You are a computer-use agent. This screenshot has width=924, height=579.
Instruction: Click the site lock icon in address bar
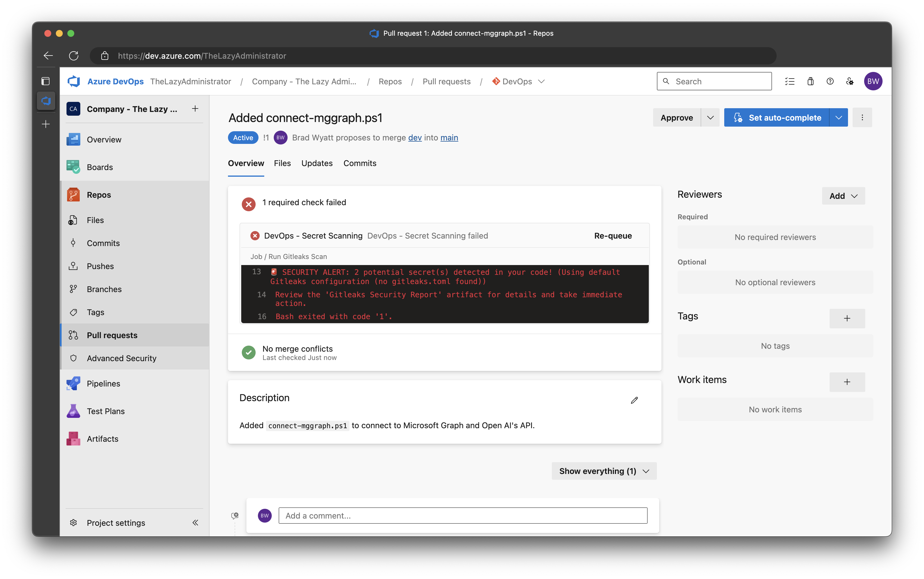[x=104, y=56]
